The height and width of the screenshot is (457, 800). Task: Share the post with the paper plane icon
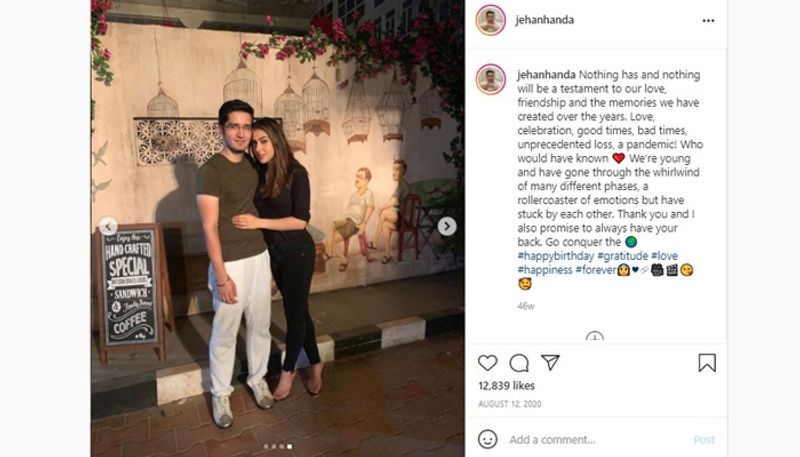(x=551, y=362)
